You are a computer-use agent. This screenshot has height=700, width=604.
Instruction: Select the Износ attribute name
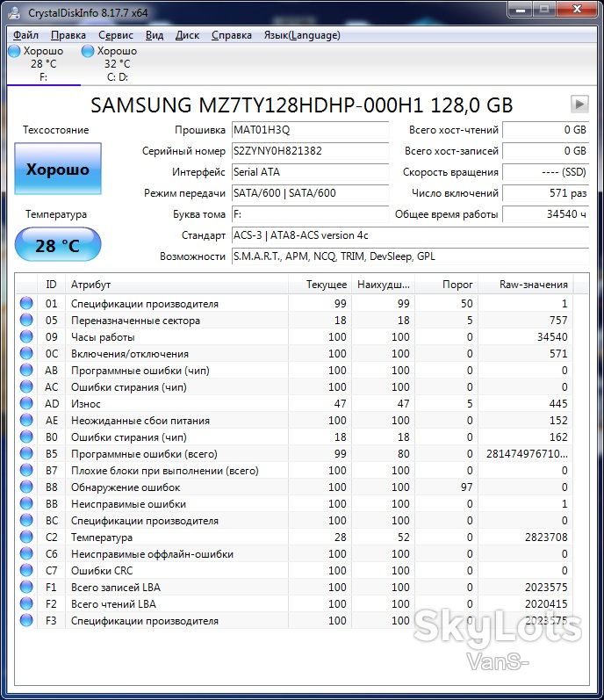coord(86,403)
